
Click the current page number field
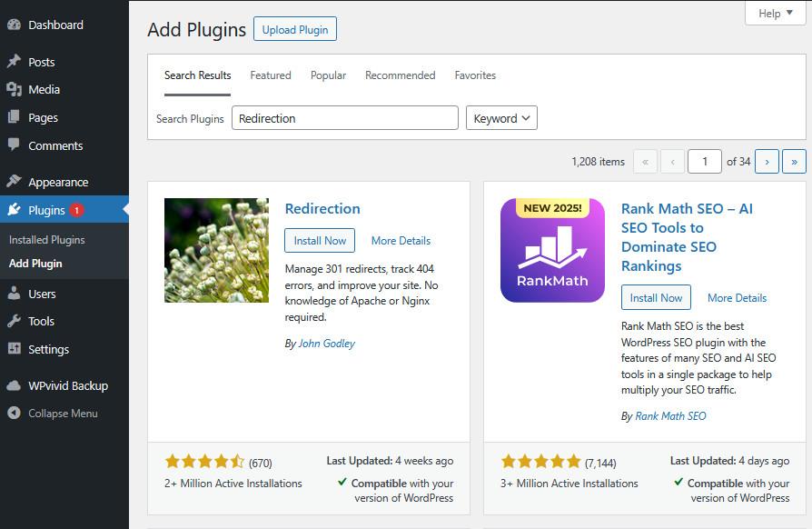704,162
